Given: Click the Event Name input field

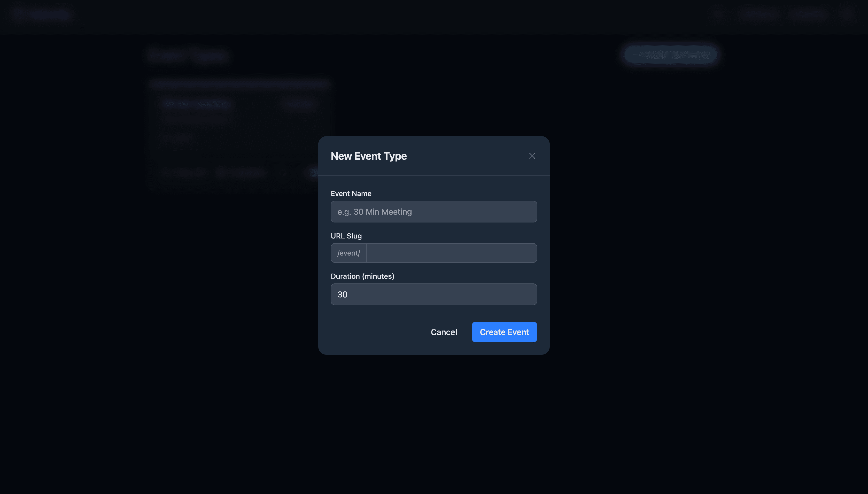Looking at the screenshot, I should tap(433, 211).
